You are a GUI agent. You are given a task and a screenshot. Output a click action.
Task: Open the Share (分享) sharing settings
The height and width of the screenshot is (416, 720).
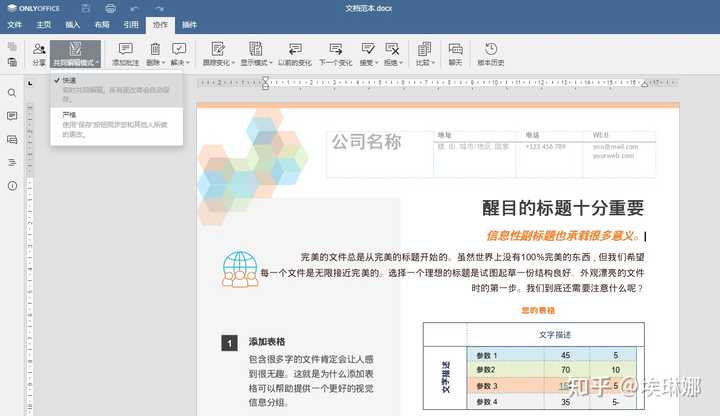point(39,54)
